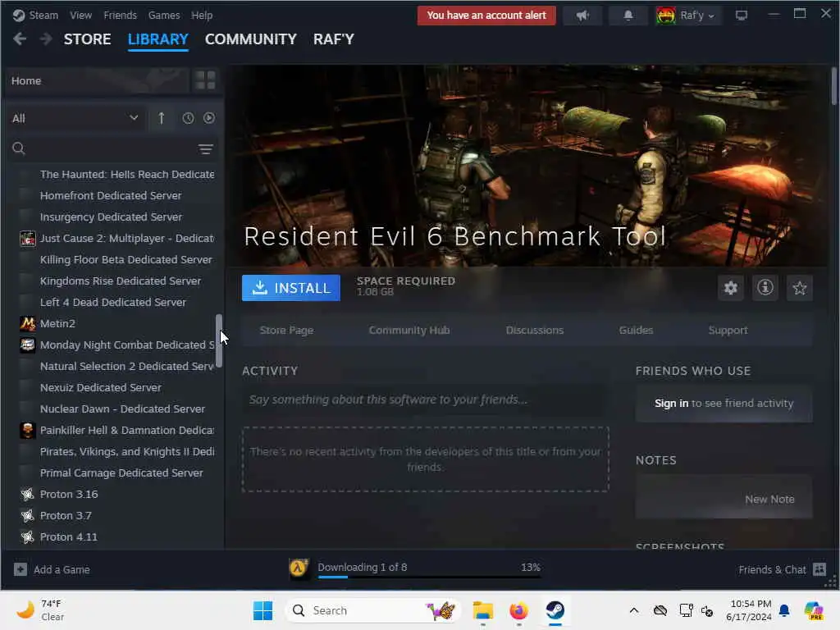The width and height of the screenshot is (840, 630).
Task: Expand the Raf'y account dropdown
Action: 688,16
